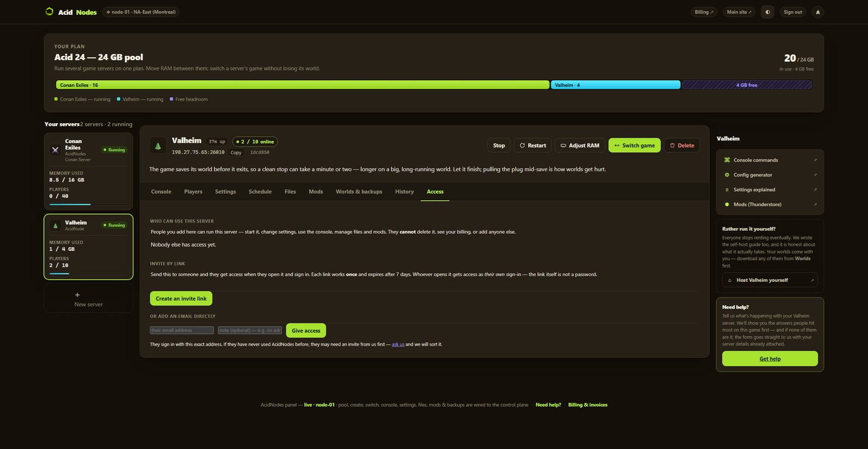Stop the Valheim server
Viewport: 868px width, 449px height.
499,146
